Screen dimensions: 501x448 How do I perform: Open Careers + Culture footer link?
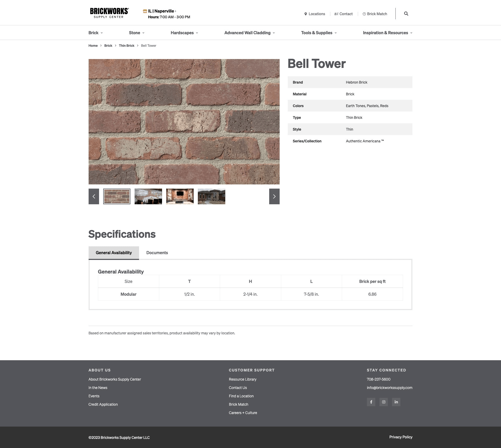[243, 413]
